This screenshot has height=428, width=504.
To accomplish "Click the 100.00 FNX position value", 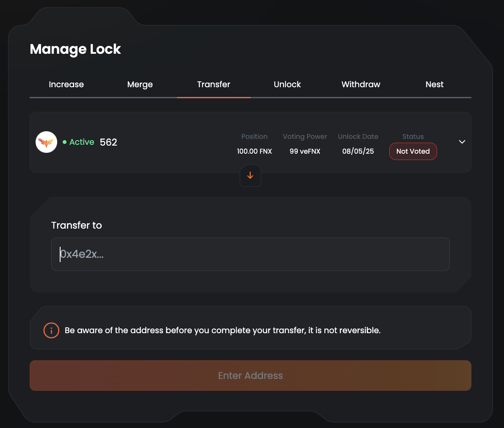I will [x=254, y=151].
